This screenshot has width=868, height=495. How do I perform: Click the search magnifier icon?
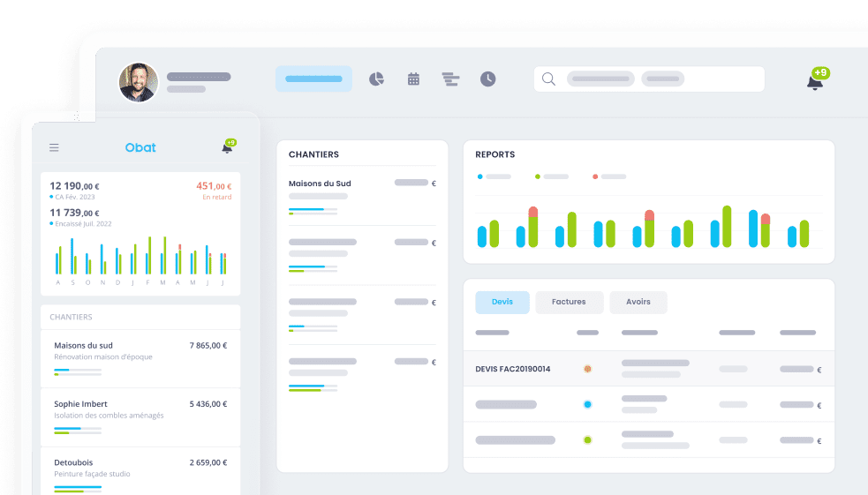pos(548,79)
